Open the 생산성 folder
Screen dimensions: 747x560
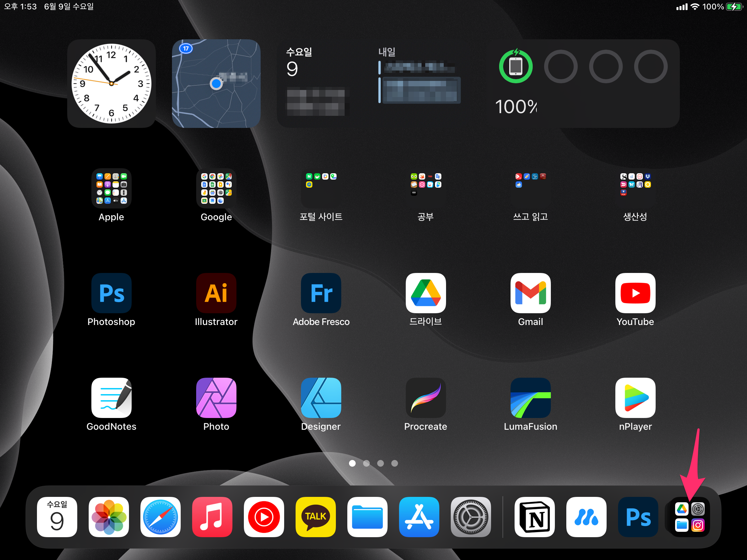coord(635,188)
